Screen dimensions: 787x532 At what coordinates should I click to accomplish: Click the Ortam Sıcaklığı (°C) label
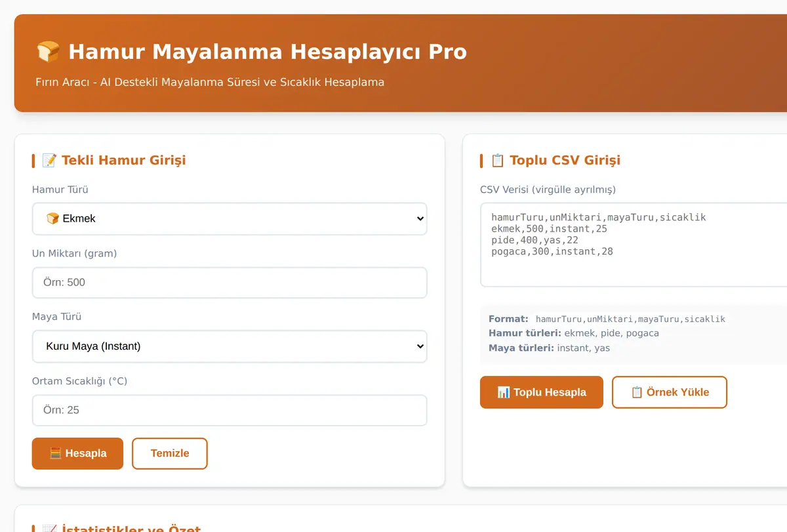(x=80, y=381)
